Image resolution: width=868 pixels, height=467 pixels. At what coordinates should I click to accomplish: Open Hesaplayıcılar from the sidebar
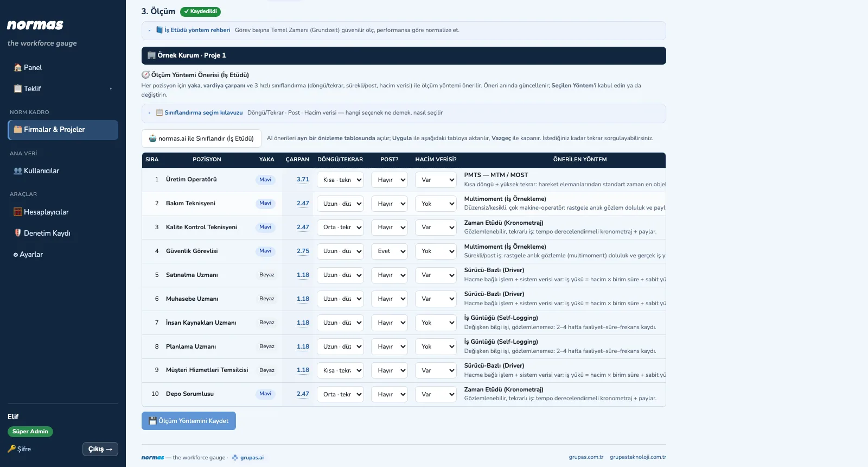point(63,212)
